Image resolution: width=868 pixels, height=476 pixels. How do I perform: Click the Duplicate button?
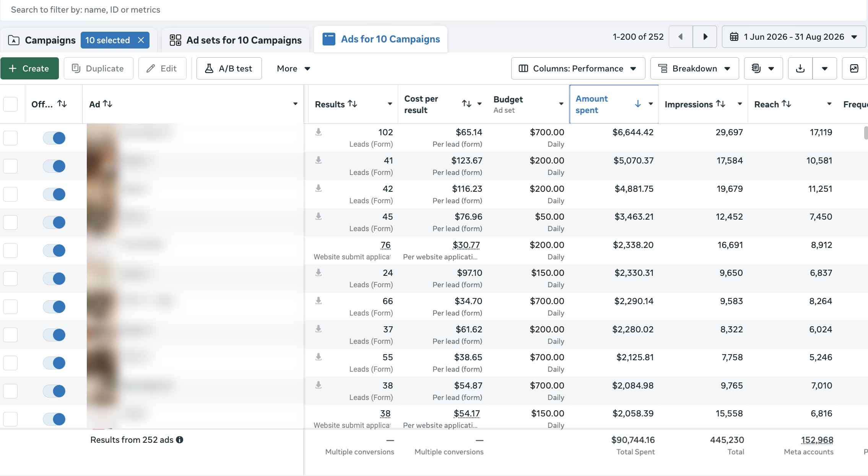pos(98,68)
